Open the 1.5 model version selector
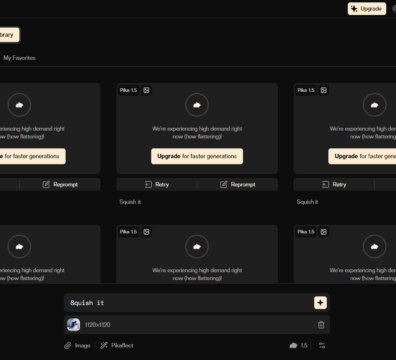The image size is (396, 360). point(298,345)
